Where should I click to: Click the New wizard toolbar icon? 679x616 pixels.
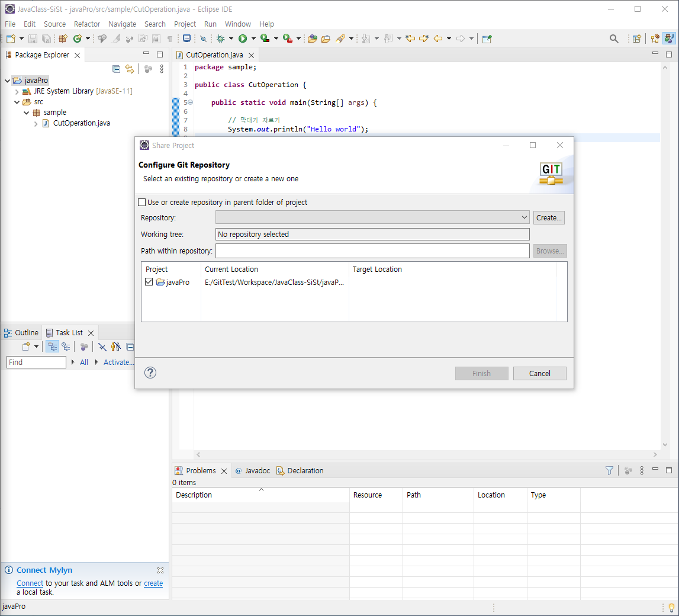(11, 38)
